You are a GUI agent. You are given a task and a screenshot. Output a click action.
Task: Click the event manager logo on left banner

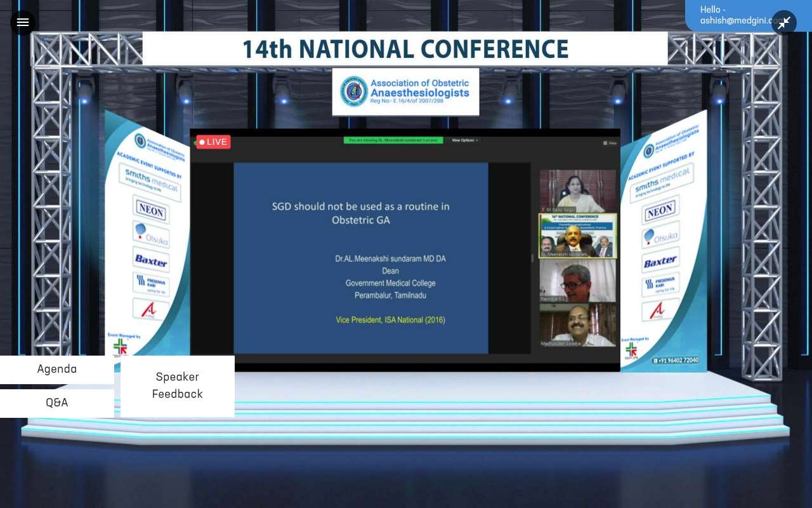120,347
